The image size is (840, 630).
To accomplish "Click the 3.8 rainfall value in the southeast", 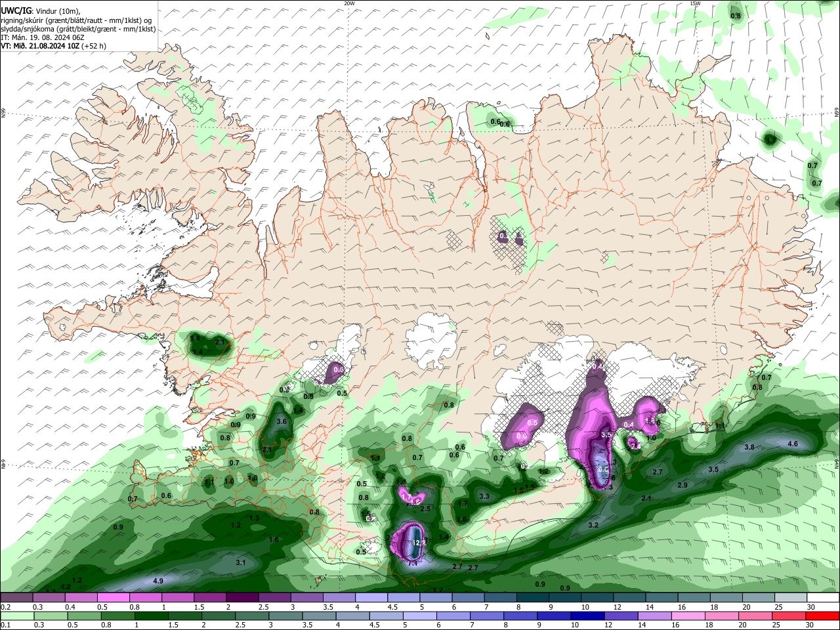I will pos(749,447).
